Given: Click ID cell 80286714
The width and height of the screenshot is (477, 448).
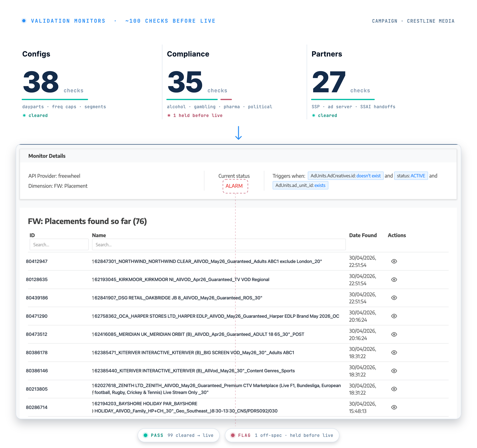Looking at the screenshot, I should point(37,407).
